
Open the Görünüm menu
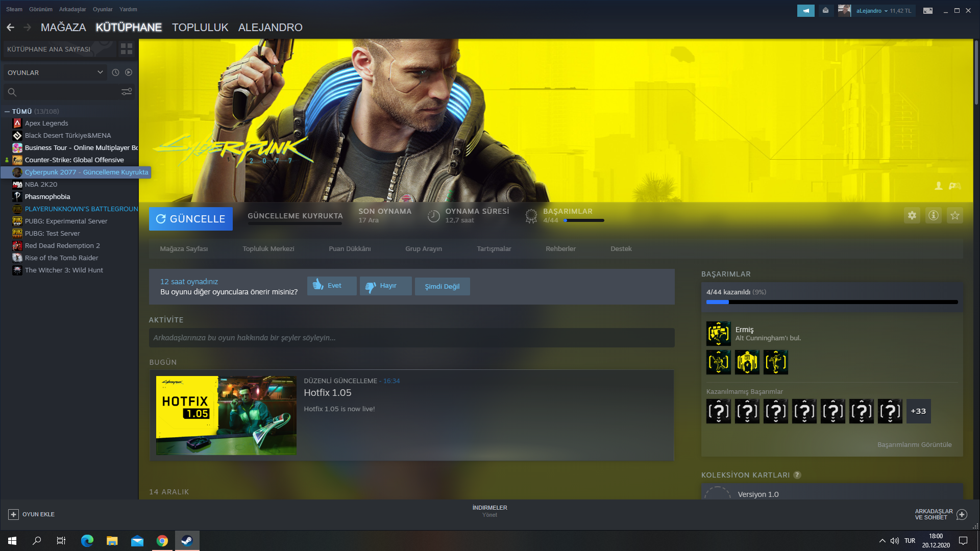41,9
